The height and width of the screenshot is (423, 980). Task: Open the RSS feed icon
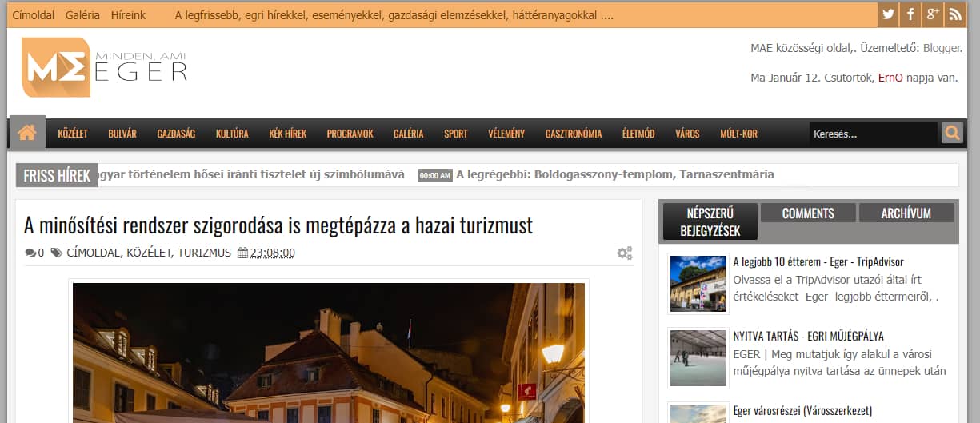click(x=954, y=14)
